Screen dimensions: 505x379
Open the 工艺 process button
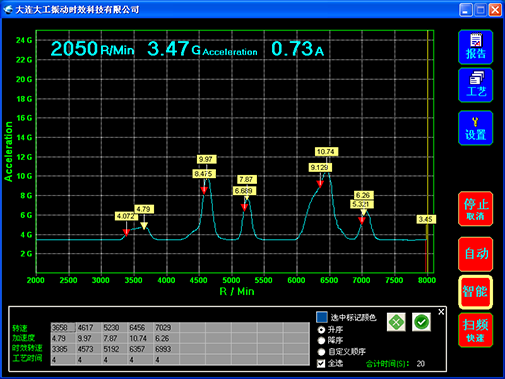475,85
